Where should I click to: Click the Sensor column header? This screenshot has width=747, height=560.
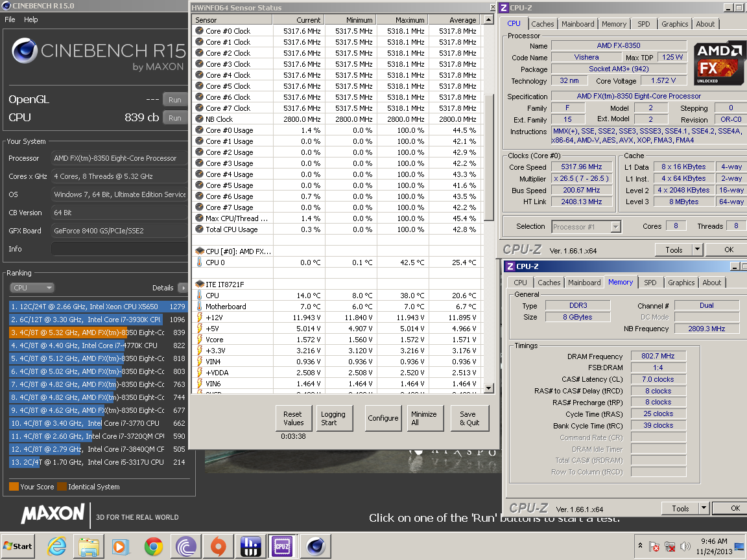(x=232, y=19)
